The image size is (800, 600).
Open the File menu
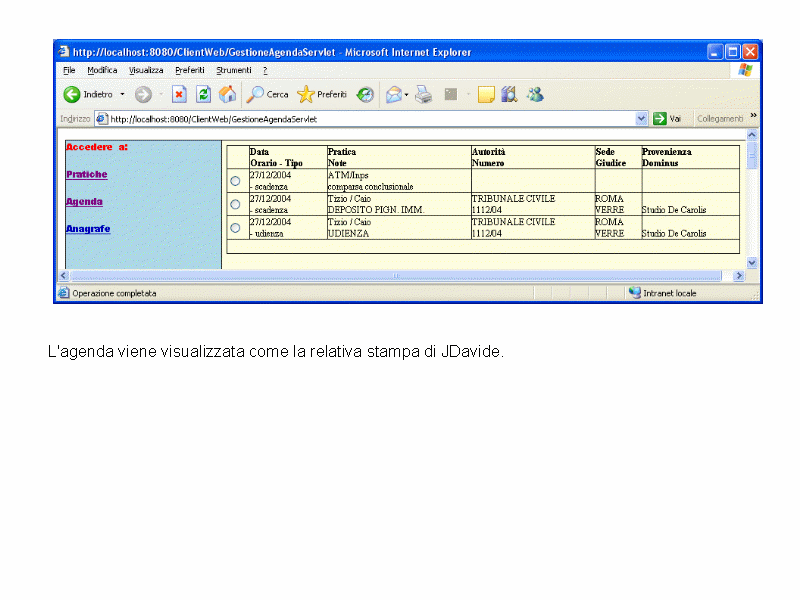click(x=69, y=70)
